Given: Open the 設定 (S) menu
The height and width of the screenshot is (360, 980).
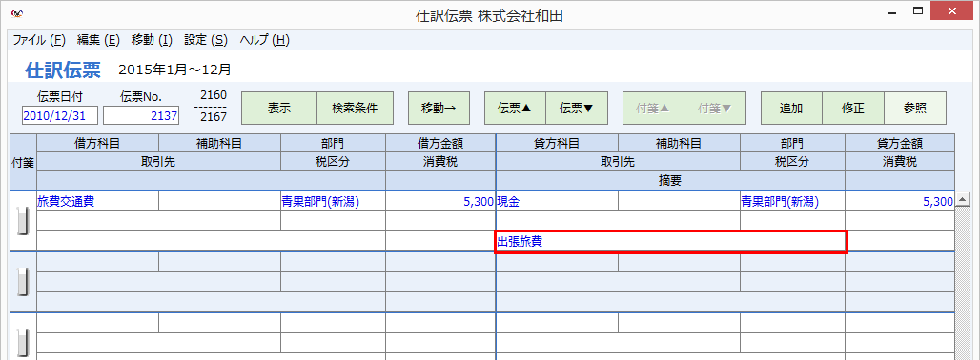Looking at the screenshot, I should click(206, 41).
